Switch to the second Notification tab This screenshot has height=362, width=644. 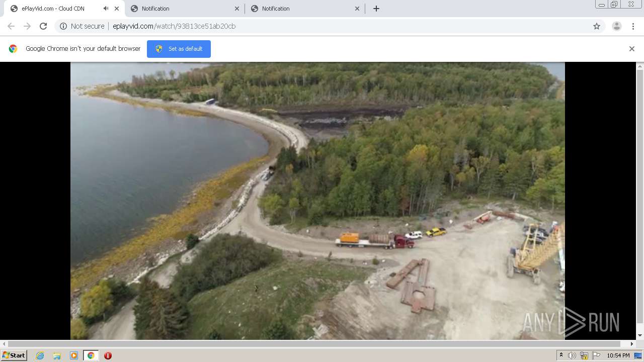pos(304,9)
